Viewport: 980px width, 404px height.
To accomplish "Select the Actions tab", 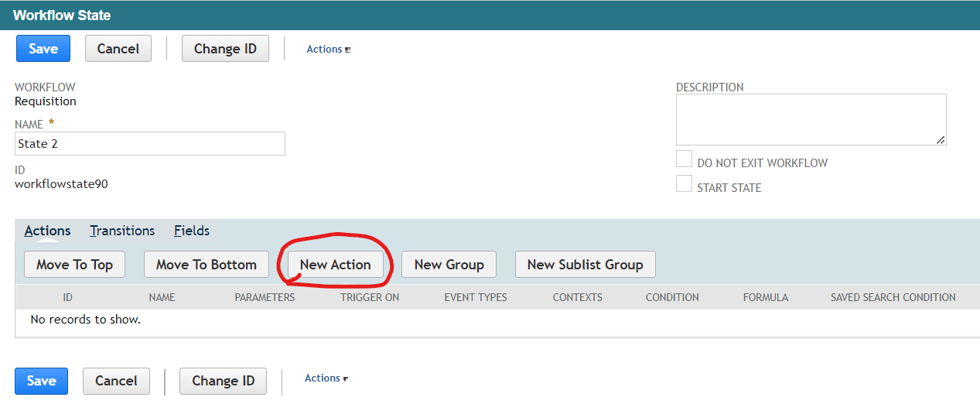I will pos(47,231).
